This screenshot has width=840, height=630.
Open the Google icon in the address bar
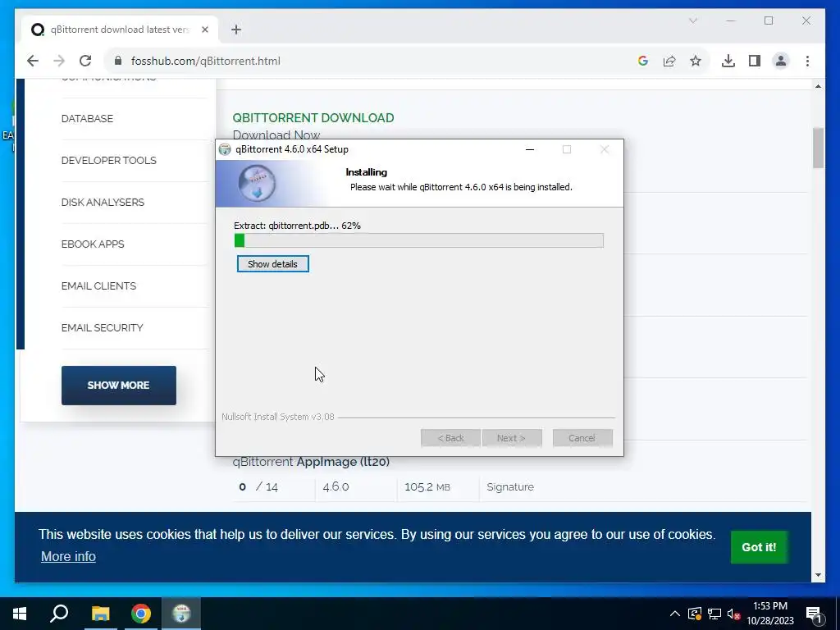pyautogui.click(x=643, y=61)
